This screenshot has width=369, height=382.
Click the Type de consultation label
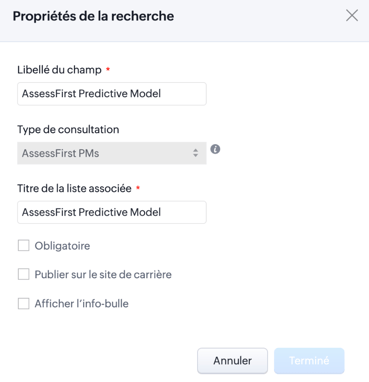[x=68, y=129]
